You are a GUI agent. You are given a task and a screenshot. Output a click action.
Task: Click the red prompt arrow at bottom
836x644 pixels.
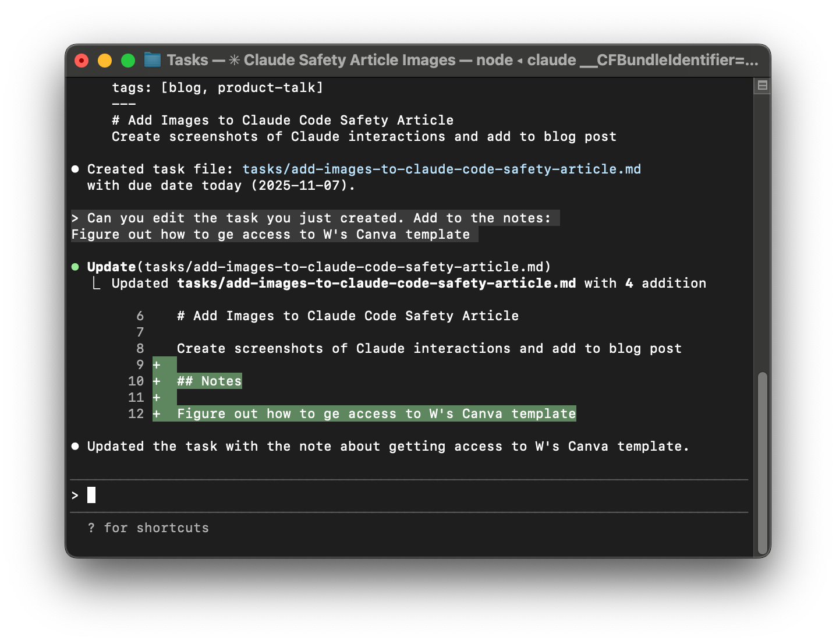click(75, 494)
